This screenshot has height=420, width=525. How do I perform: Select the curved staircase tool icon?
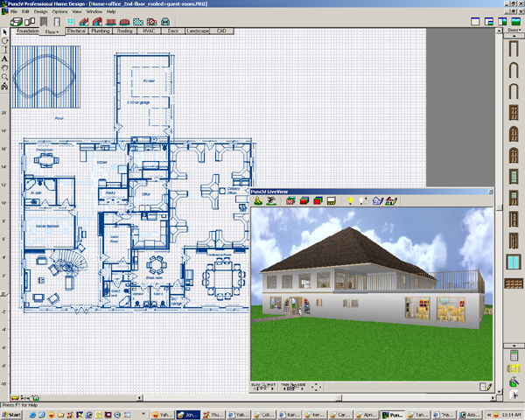click(97, 22)
